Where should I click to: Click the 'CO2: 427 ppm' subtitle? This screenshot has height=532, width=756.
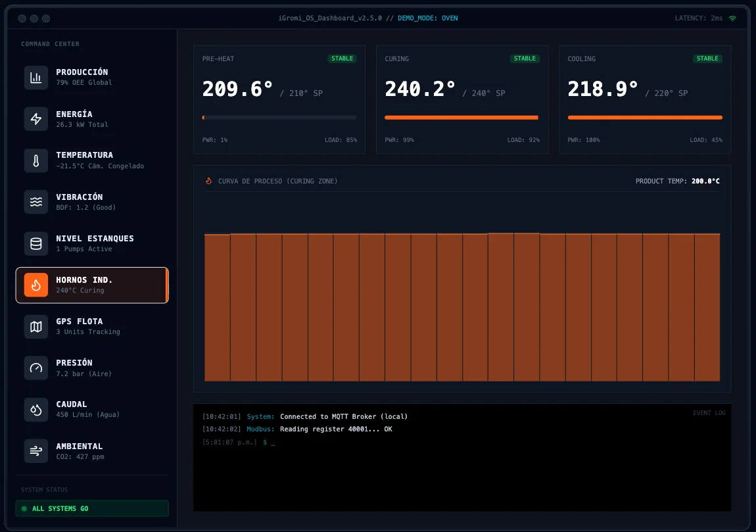(x=80, y=456)
